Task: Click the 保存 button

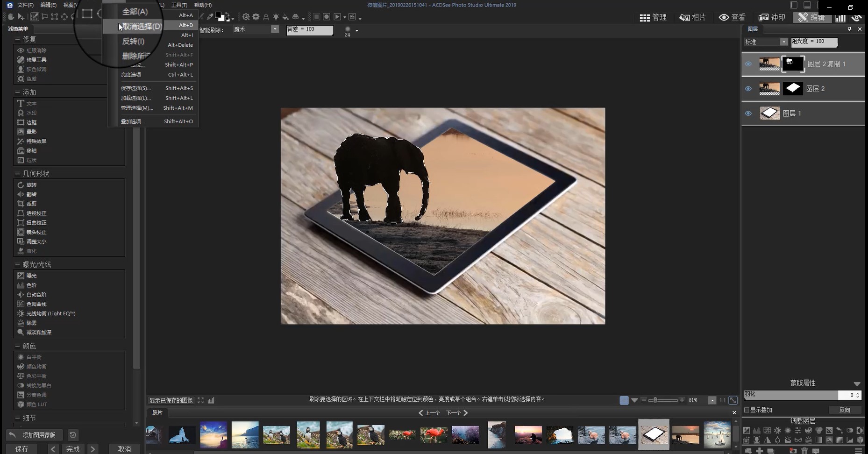Action: (x=22, y=449)
